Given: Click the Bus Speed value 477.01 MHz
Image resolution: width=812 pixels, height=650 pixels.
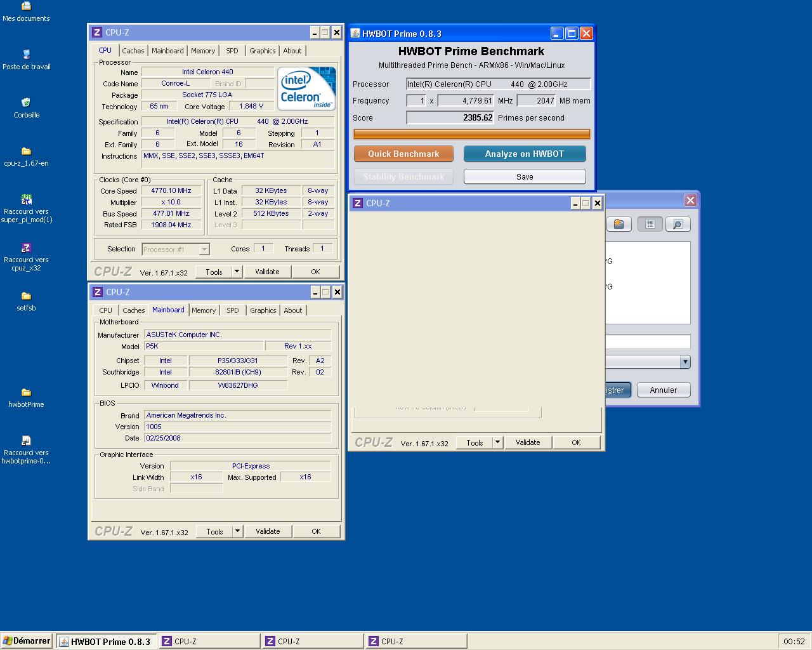Looking at the screenshot, I should [x=171, y=213].
